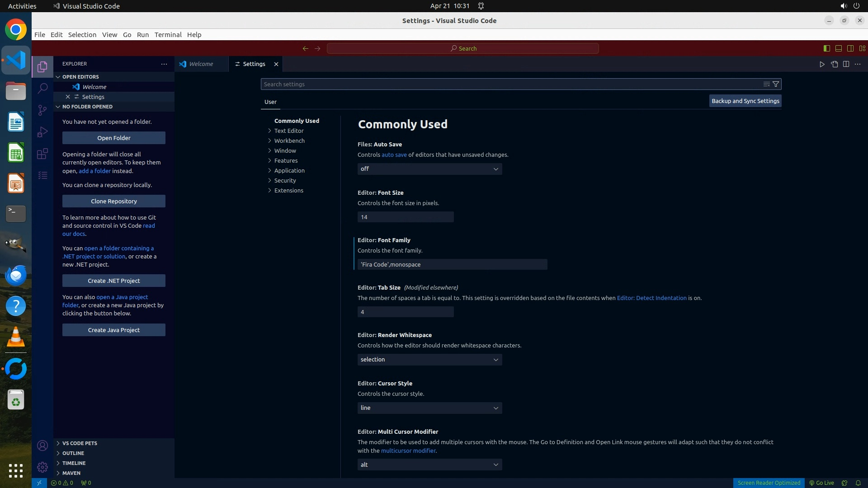
Task: Open the Run and Debug view icon
Action: tap(42, 132)
